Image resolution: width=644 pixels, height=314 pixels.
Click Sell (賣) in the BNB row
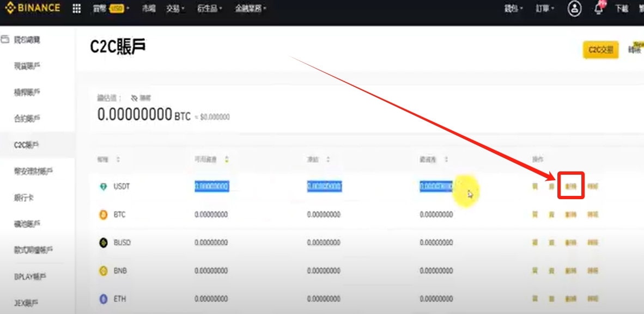pos(551,270)
